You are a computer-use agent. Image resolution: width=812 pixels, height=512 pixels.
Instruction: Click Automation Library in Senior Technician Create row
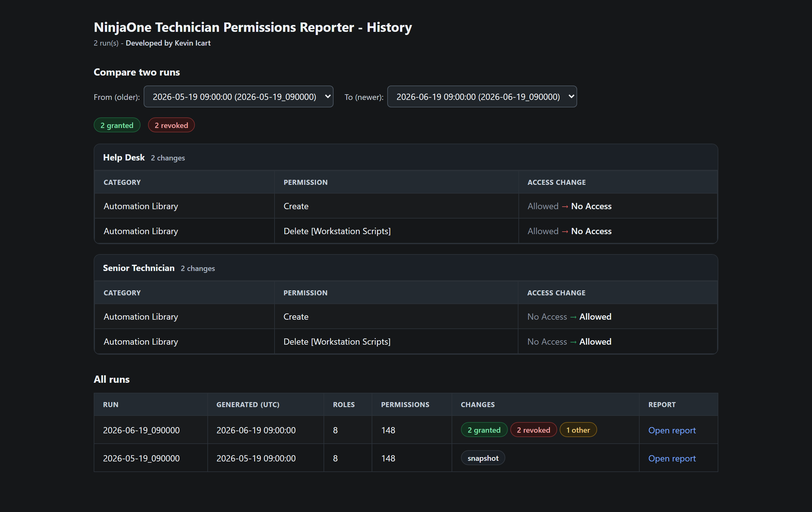click(x=141, y=317)
